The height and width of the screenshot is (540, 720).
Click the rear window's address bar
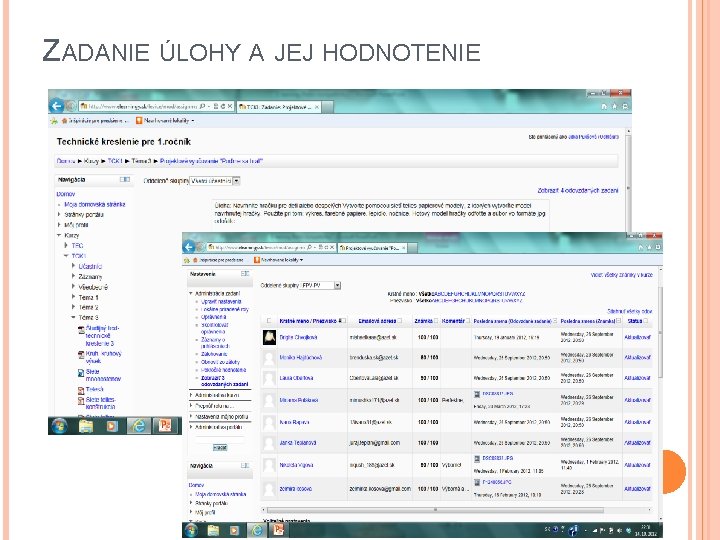coord(156,106)
